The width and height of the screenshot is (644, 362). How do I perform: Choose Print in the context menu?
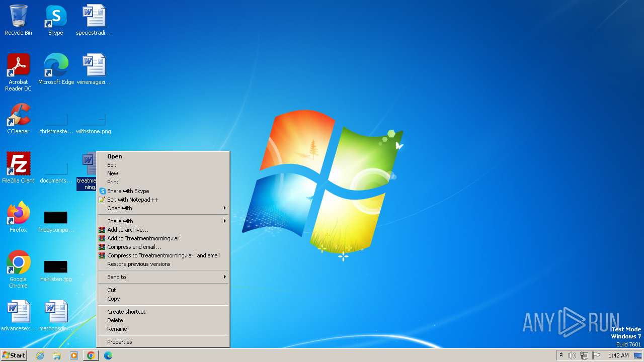(x=164, y=182)
